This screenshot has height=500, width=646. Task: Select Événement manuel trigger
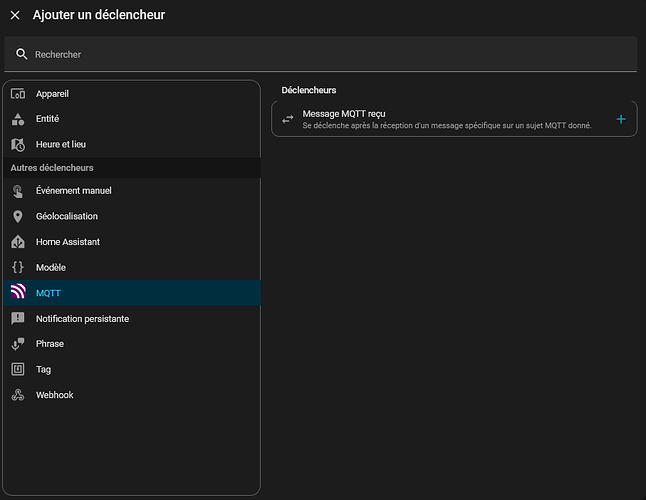point(73,191)
